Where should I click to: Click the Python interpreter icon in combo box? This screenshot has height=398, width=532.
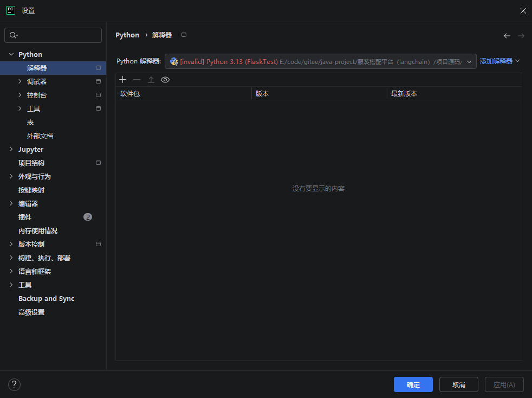(x=174, y=61)
